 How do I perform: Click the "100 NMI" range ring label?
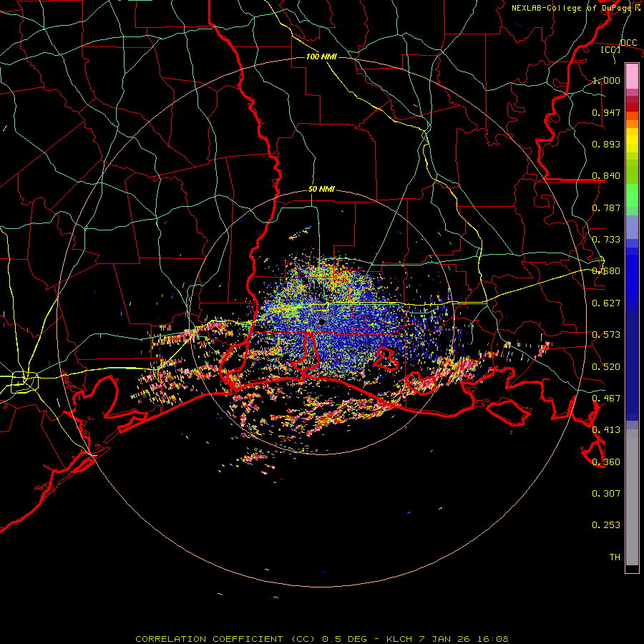click(321, 57)
